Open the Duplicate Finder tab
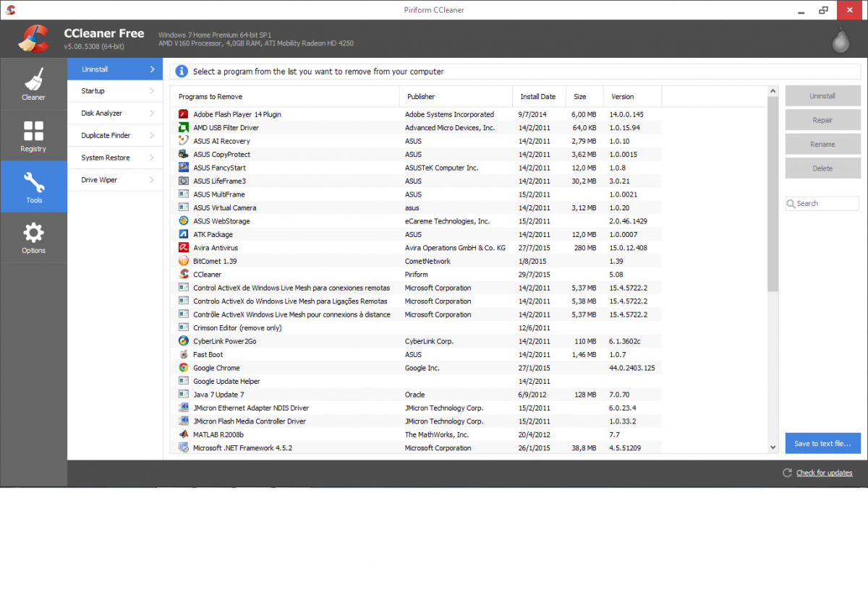 (115, 135)
